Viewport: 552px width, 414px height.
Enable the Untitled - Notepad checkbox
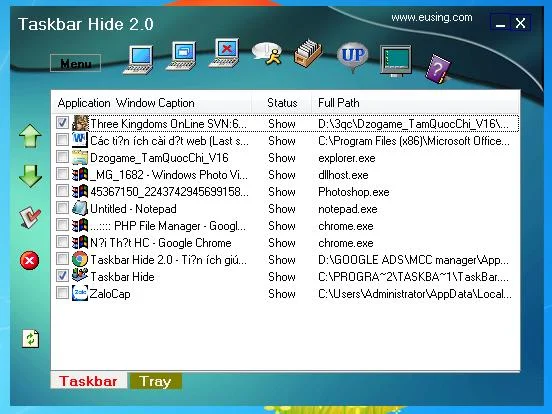62,208
